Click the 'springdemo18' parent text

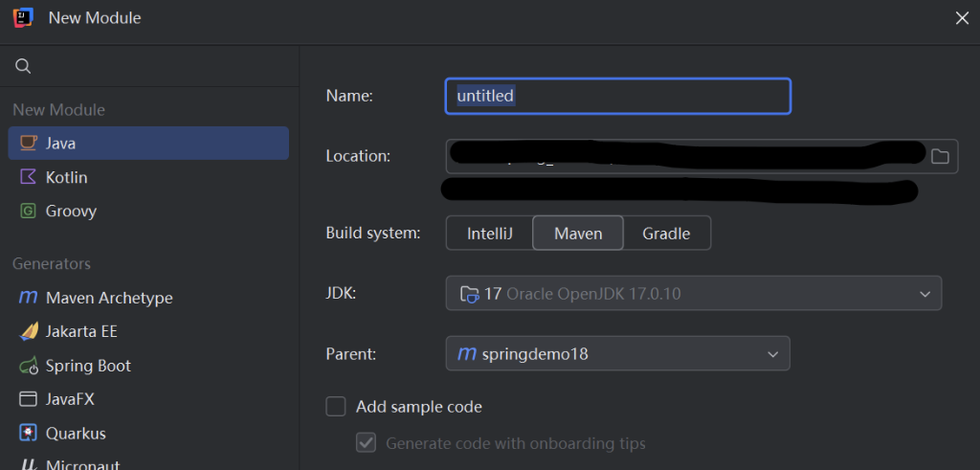pos(535,354)
